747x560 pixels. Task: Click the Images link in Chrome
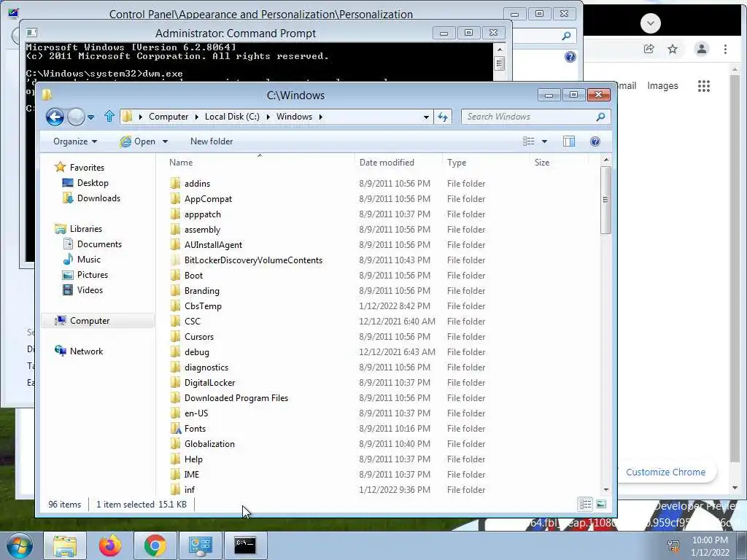coord(662,86)
